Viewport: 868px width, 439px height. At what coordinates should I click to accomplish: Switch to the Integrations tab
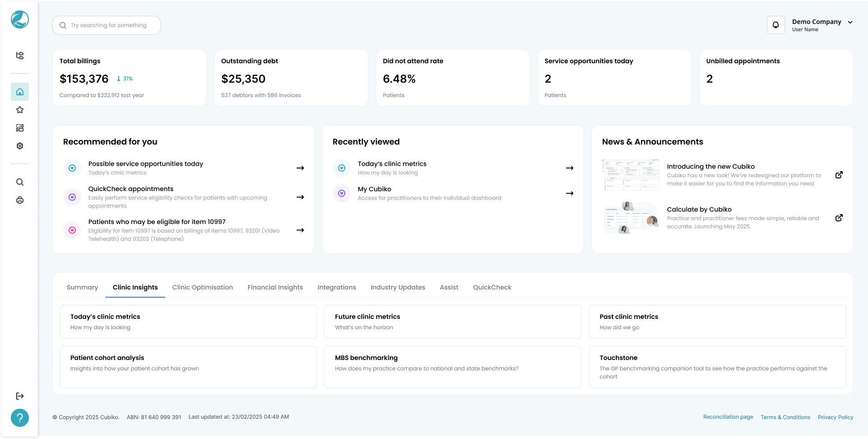coord(337,287)
